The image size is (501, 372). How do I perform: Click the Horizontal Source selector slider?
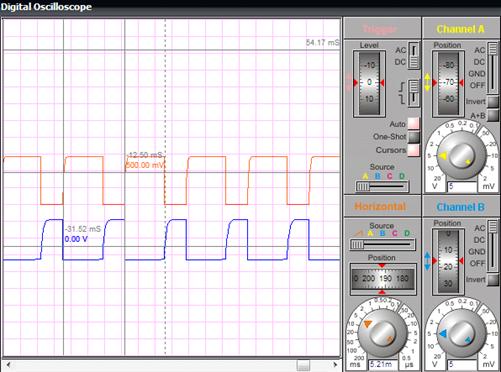coord(383,245)
